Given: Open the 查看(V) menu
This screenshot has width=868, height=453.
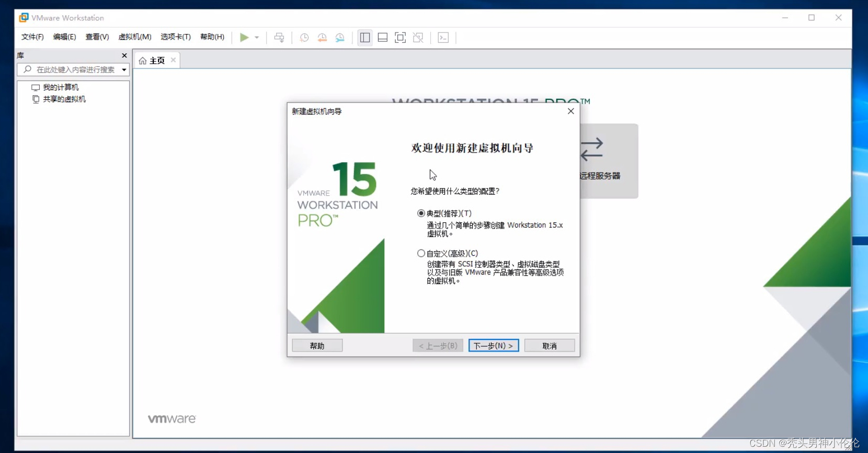Looking at the screenshot, I should [97, 37].
